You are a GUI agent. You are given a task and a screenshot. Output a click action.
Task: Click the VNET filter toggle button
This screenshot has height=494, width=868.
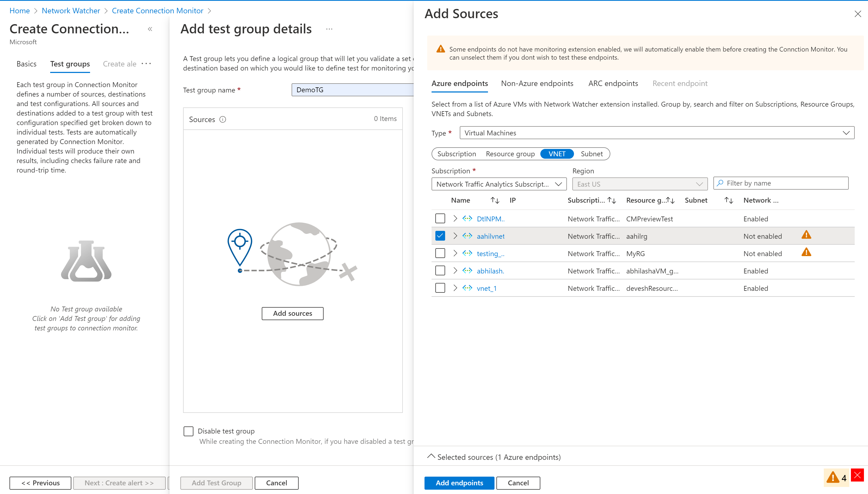[x=557, y=154]
